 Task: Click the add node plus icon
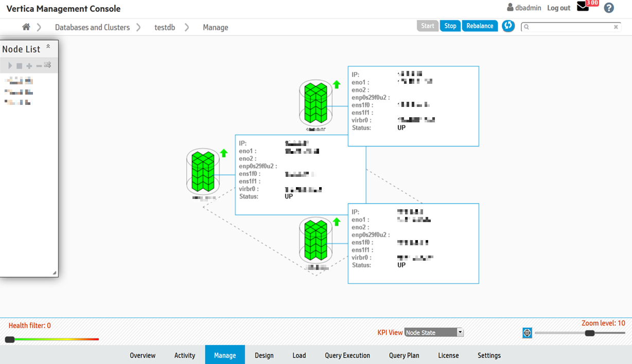(x=29, y=66)
